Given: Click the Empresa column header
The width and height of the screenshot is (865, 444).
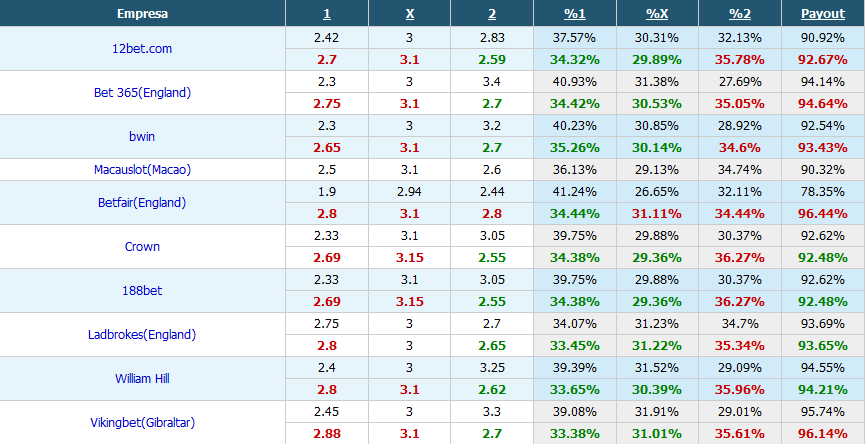Looking at the screenshot, I should point(142,14).
